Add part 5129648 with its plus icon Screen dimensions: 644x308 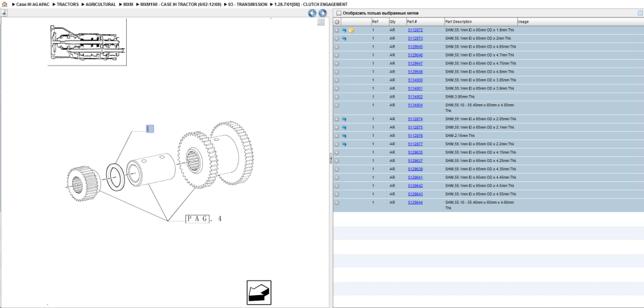pyautogui.click(x=337, y=72)
